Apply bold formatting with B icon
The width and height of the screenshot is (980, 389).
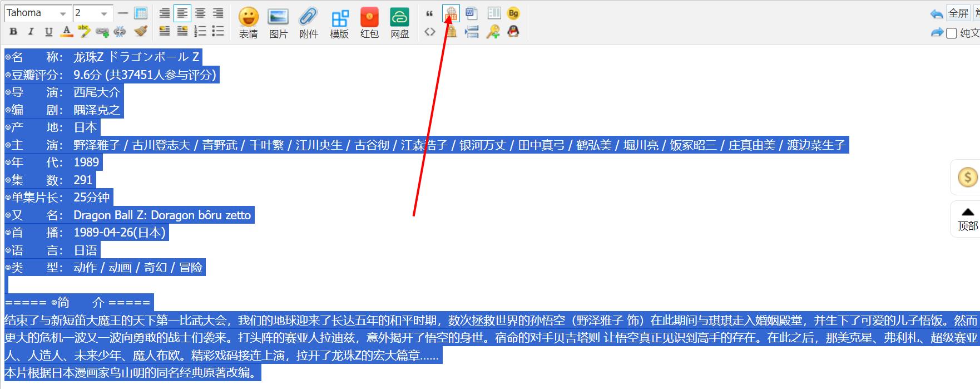pyautogui.click(x=13, y=32)
